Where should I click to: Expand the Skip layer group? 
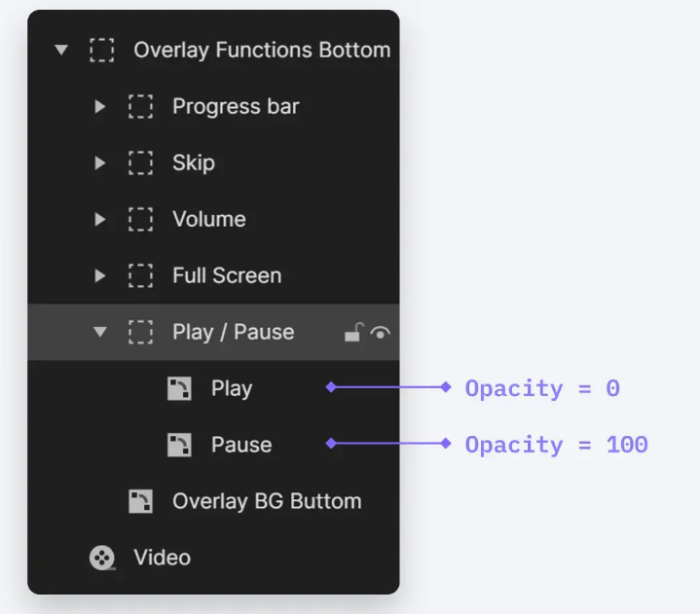click(100, 163)
